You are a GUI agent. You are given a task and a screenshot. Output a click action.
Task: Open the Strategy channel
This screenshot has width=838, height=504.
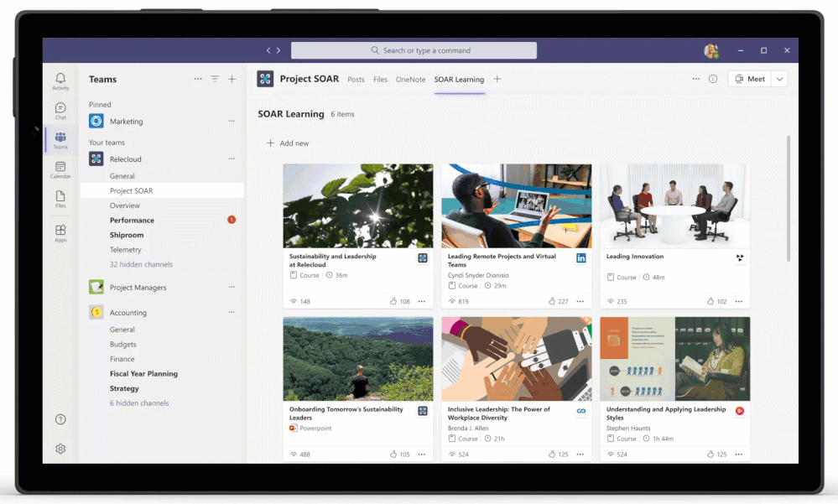[124, 388]
